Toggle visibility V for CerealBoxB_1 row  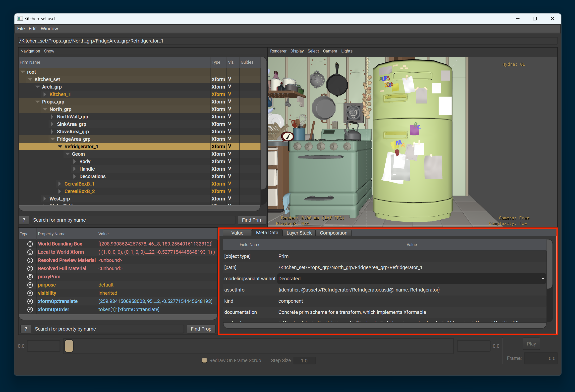coord(230,184)
